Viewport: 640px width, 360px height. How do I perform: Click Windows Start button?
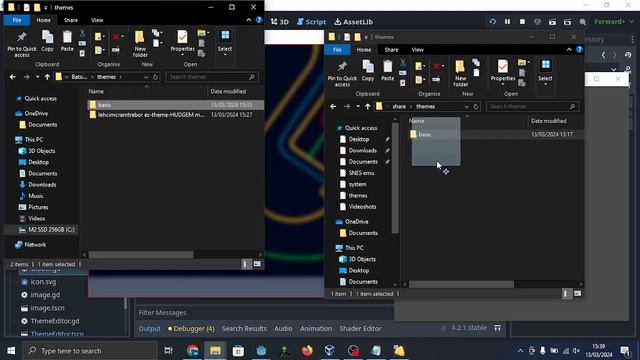tap(11, 351)
